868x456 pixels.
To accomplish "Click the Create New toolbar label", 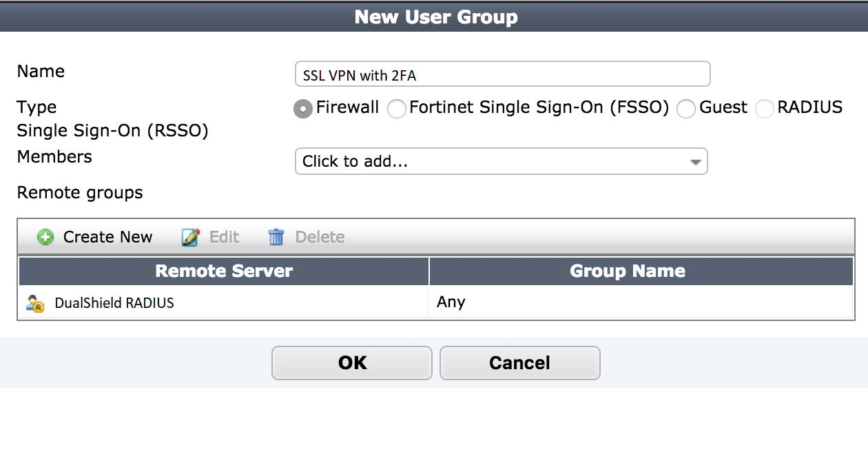I will pyautogui.click(x=107, y=238).
